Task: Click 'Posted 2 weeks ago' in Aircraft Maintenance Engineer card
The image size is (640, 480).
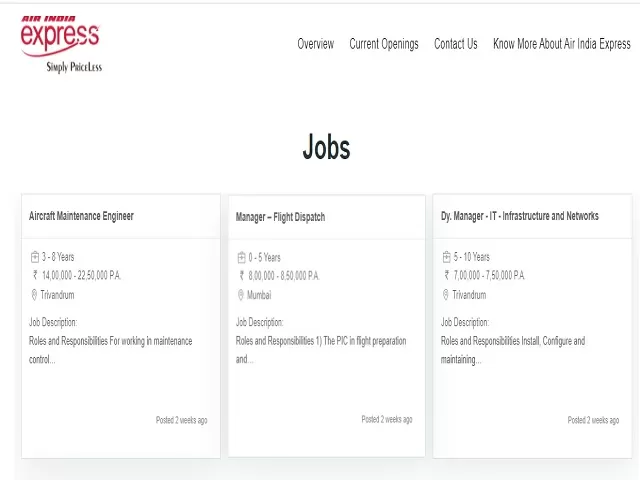Action: click(x=182, y=420)
